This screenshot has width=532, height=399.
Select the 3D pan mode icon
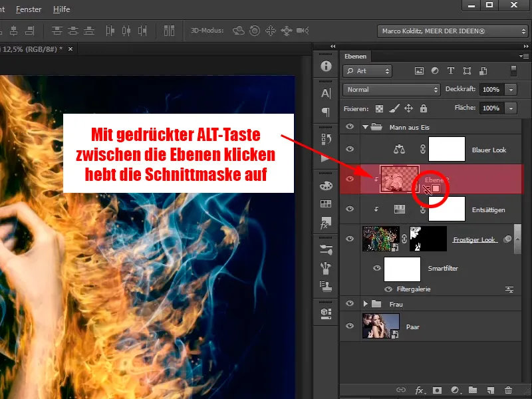click(x=271, y=31)
